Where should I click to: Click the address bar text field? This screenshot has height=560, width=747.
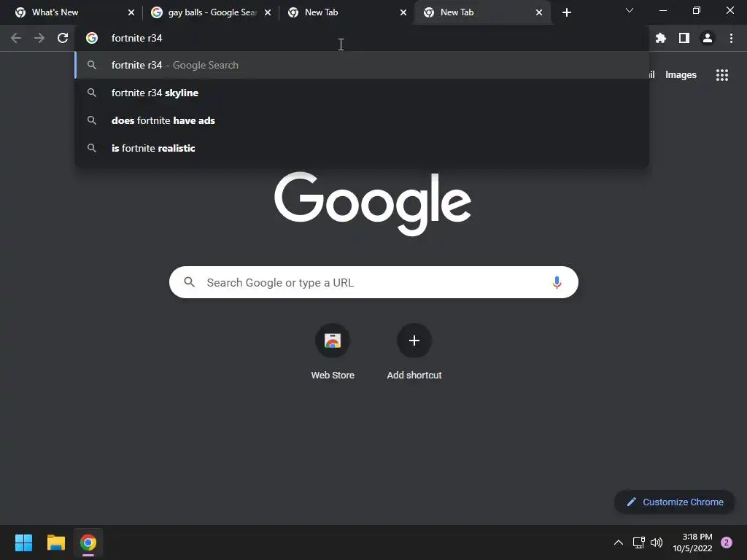tap(362, 38)
